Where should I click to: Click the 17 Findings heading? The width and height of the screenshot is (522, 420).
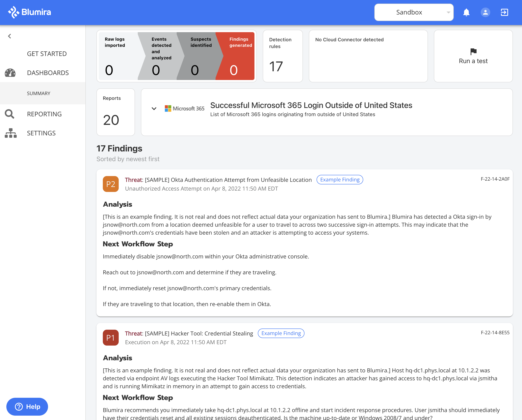click(x=119, y=148)
